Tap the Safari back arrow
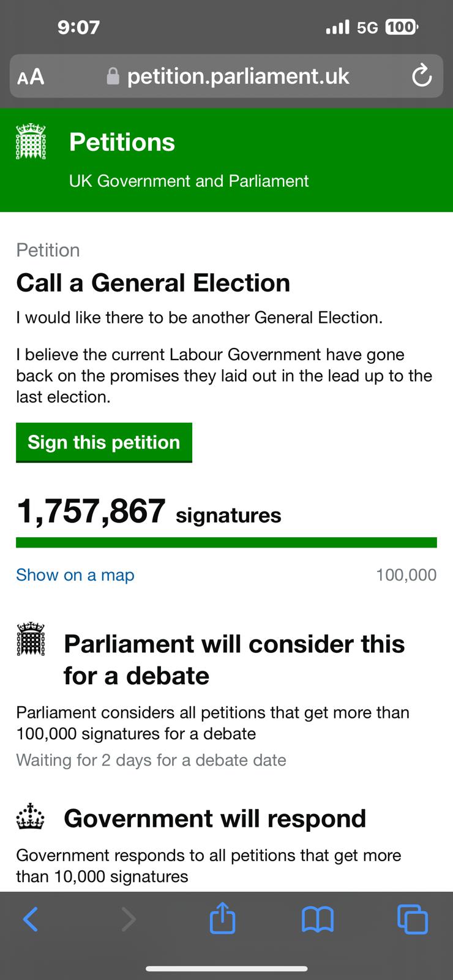 [31, 919]
